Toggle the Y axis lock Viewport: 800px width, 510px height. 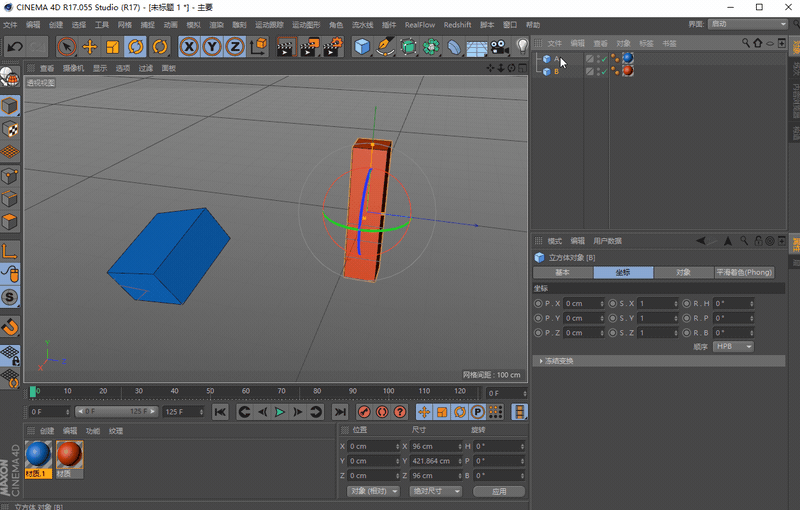(x=212, y=47)
